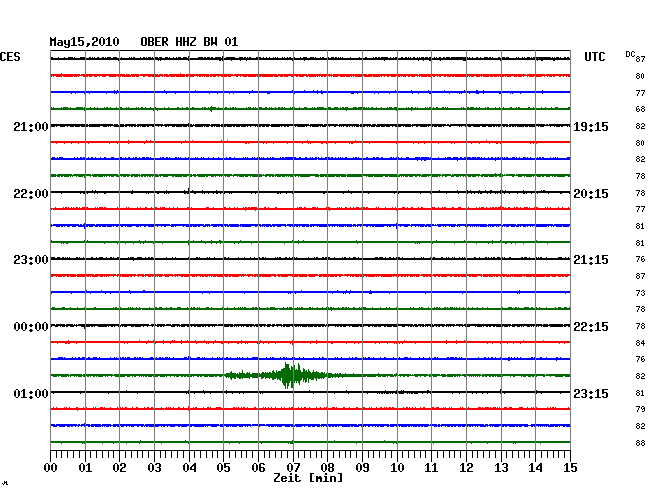Click the 20:15 UTC time label
This screenshot has height=494, width=650.
point(591,194)
